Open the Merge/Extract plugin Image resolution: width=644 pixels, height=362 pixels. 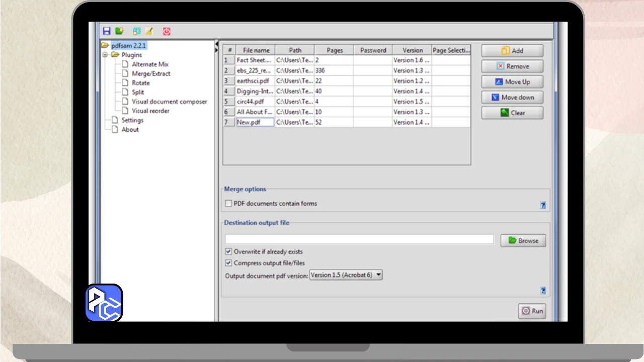tap(151, 73)
